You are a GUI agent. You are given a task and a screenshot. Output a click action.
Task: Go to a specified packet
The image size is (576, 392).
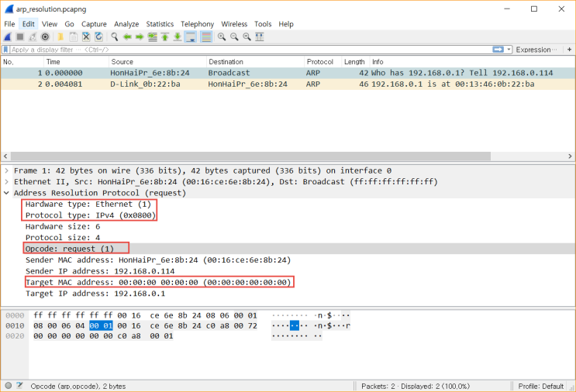(152, 36)
